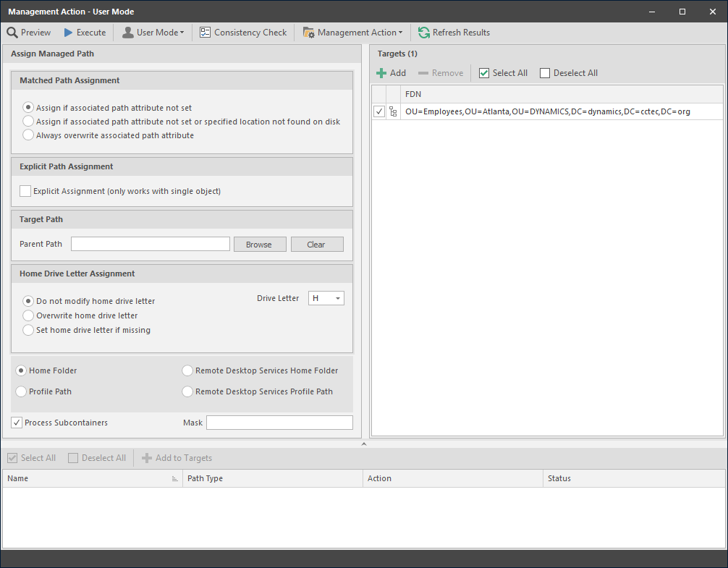Choose the Profile Path radio option
The height and width of the screenshot is (568, 728).
click(21, 391)
